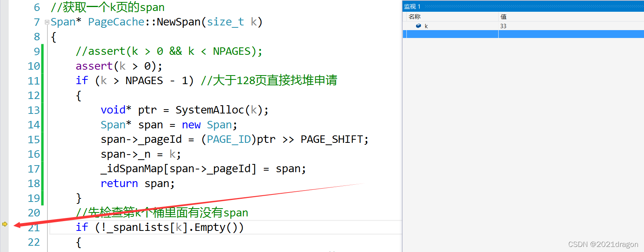Click _idSpanMap on line 17
Viewport: 644px width, 252px height.
132,169
